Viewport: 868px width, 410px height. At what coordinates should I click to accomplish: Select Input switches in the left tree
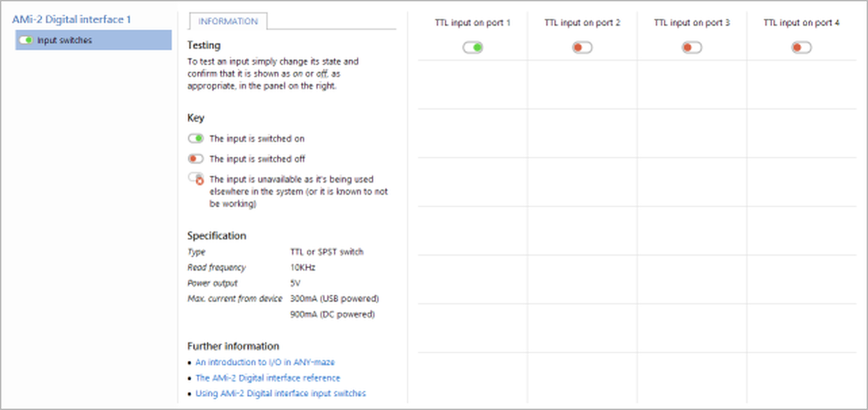65,40
